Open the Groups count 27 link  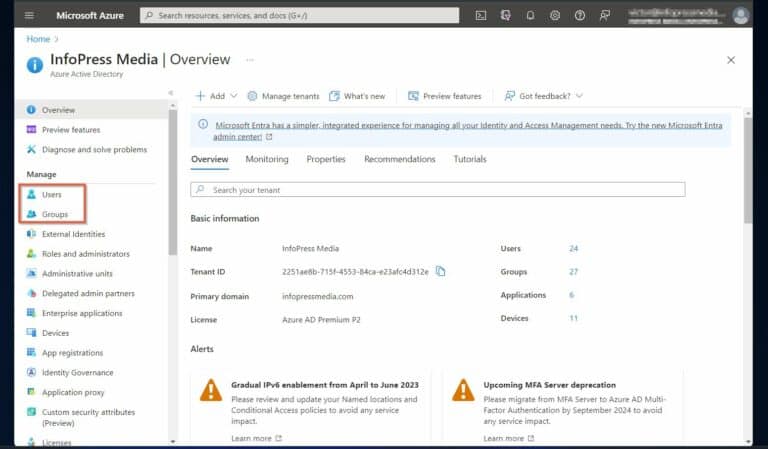574,271
